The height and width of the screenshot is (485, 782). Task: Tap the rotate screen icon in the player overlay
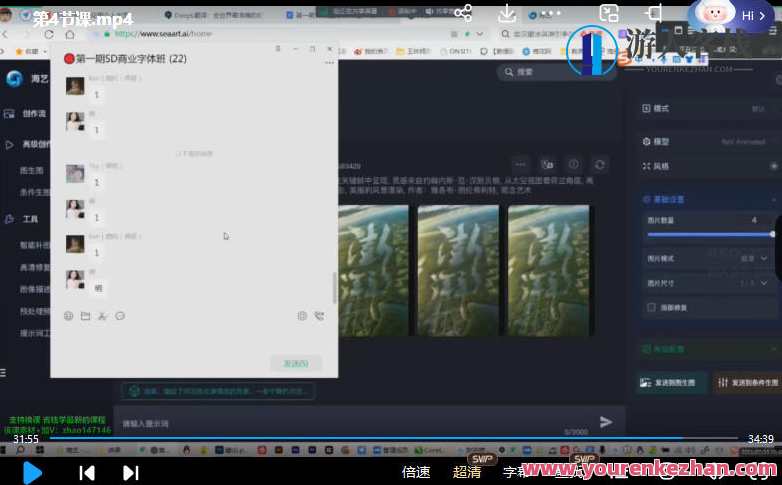pyautogui.click(x=654, y=13)
